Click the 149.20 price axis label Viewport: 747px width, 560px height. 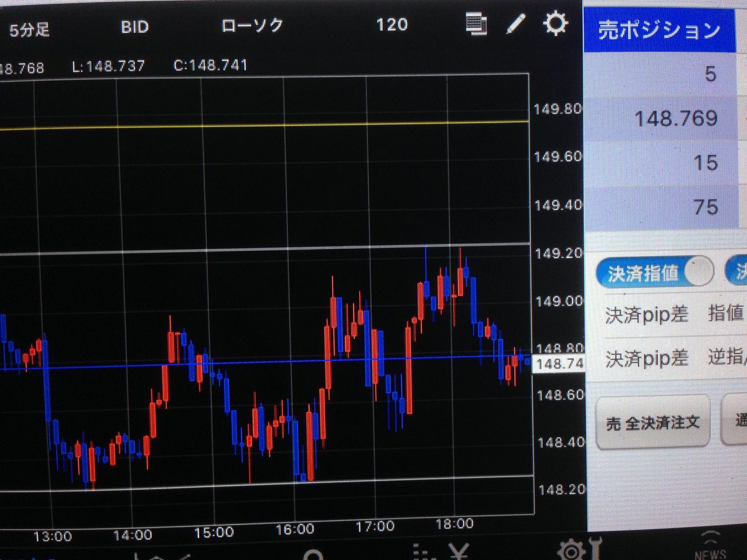[x=558, y=253]
